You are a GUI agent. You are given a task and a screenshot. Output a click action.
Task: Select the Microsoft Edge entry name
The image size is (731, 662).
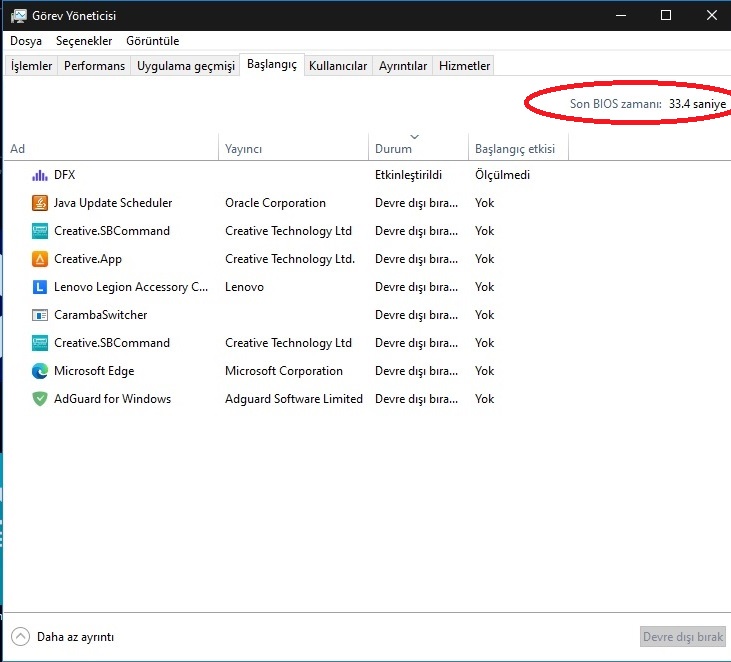[94, 371]
